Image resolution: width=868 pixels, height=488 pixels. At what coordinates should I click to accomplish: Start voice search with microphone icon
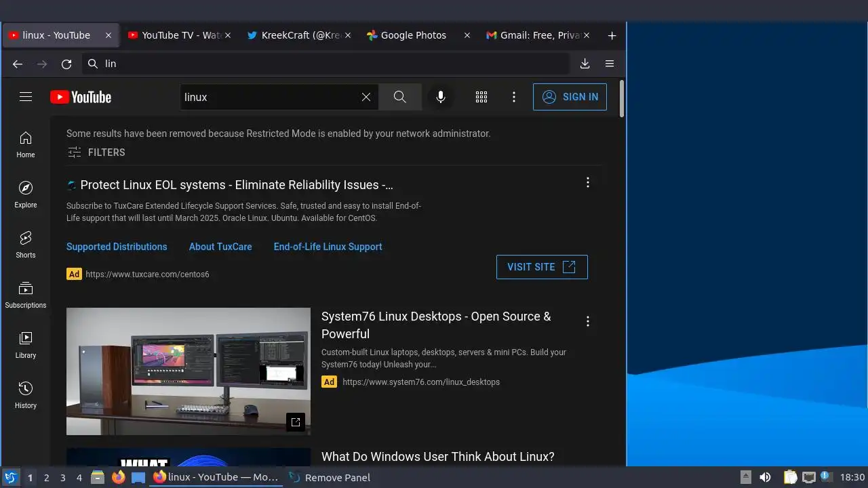tap(441, 97)
